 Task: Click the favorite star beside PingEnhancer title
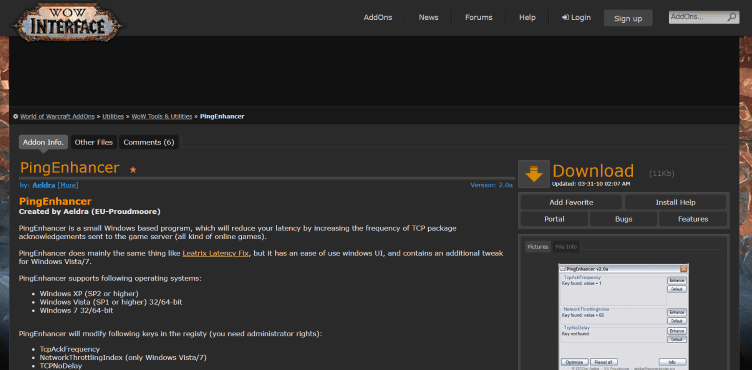point(133,169)
